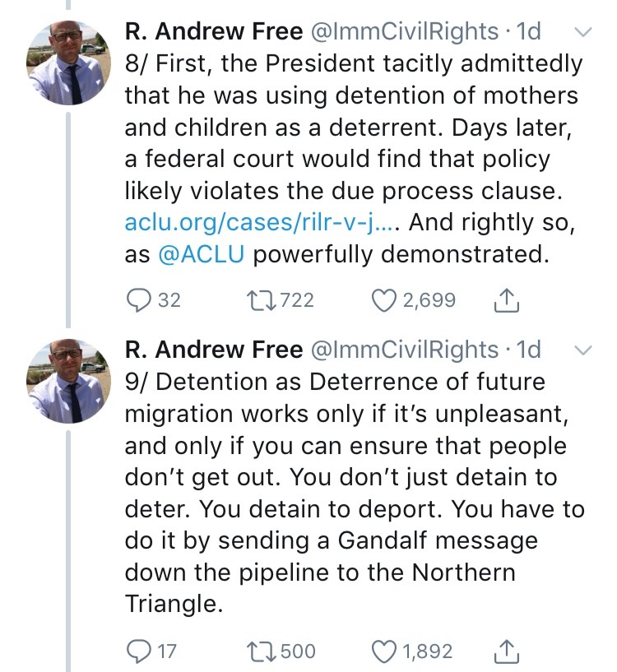Click the 1d timestamp on 8/ tweet

point(527,31)
